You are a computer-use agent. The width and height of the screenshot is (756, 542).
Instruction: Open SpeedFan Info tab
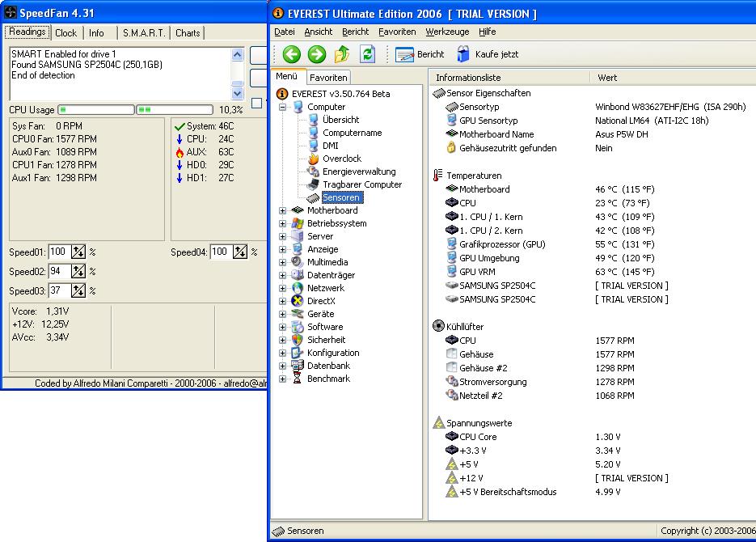coord(96,33)
